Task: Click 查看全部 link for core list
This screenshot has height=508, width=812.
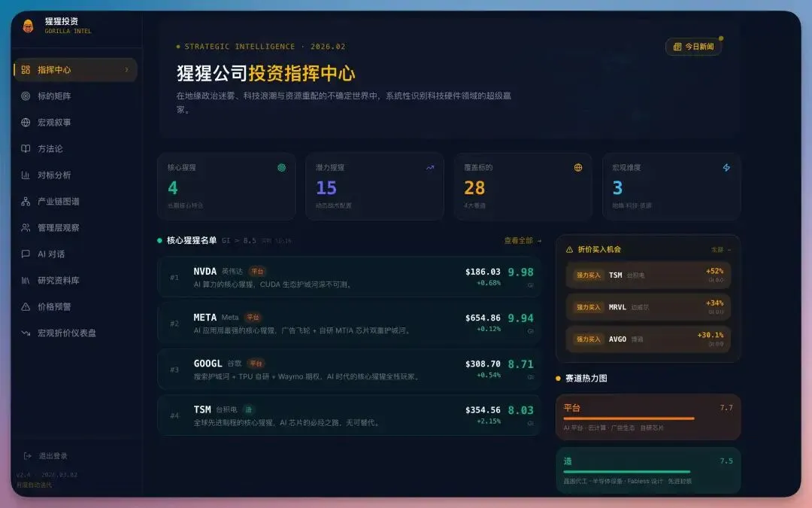Action: point(523,241)
